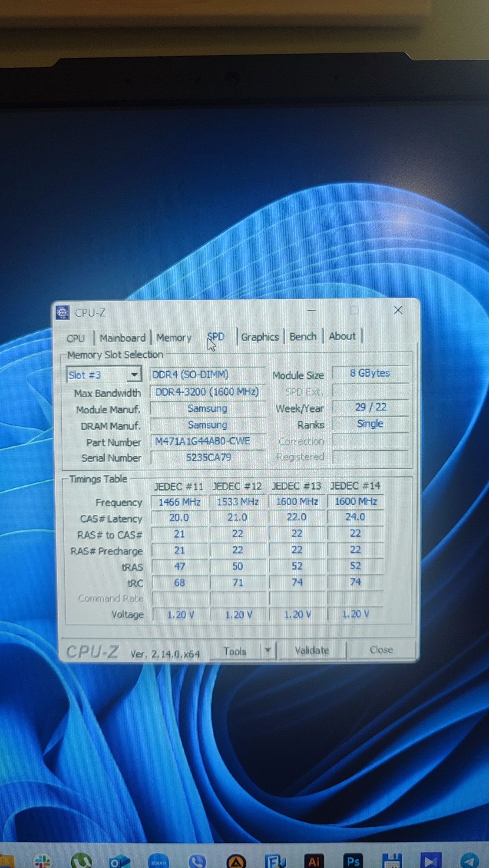
Task: Open the Bench tab
Action: pyautogui.click(x=303, y=336)
